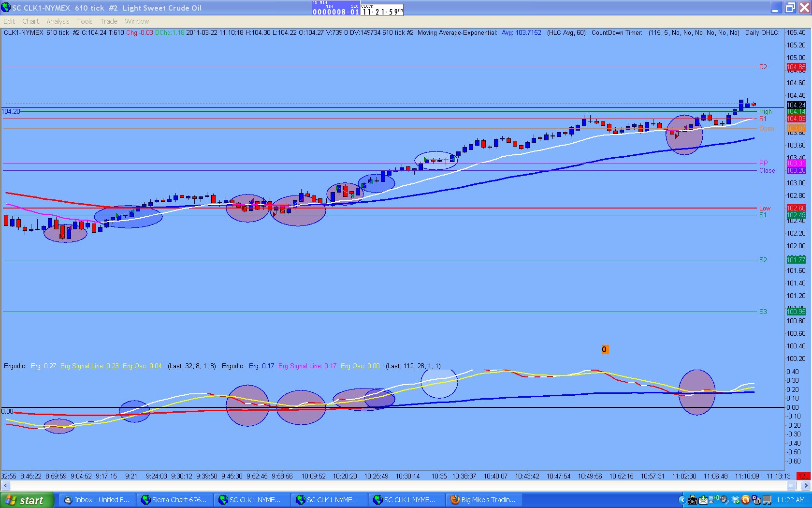Click the 15 MIN countdown timer display
Screen dimensions: 812x508
pos(336,9)
